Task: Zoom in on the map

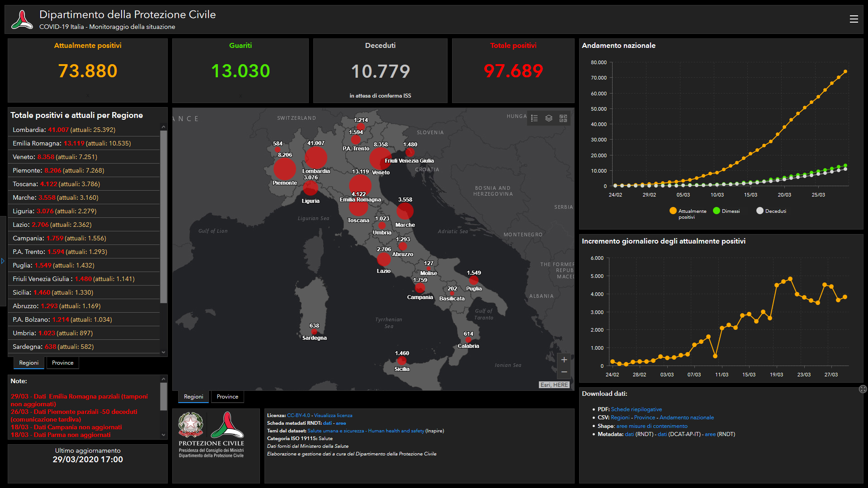Action: pyautogui.click(x=564, y=360)
